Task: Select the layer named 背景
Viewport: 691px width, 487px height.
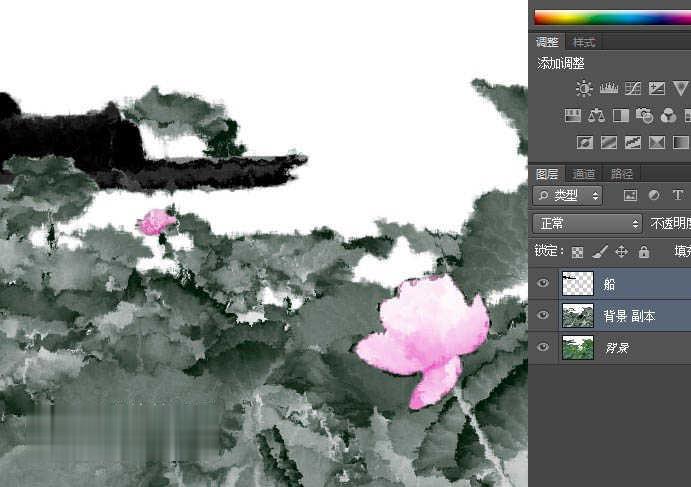Action: (617, 348)
